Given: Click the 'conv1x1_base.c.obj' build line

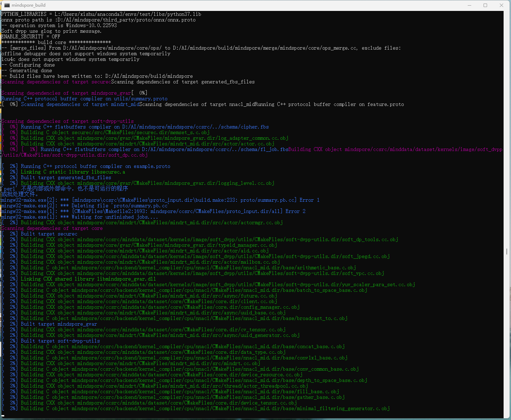Looking at the screenshot, I should (x=175, y=358).
